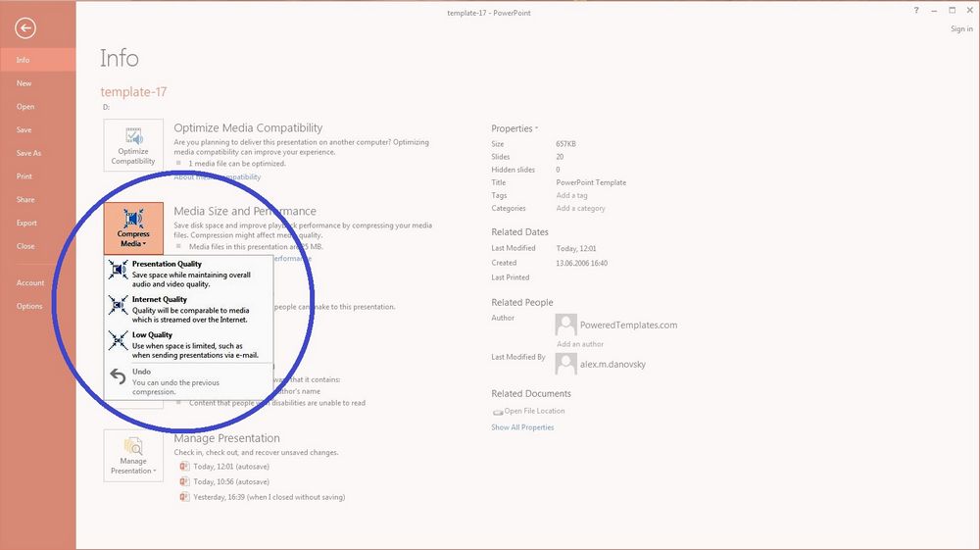Click Close in the backstage sidebar

[38, 246]
